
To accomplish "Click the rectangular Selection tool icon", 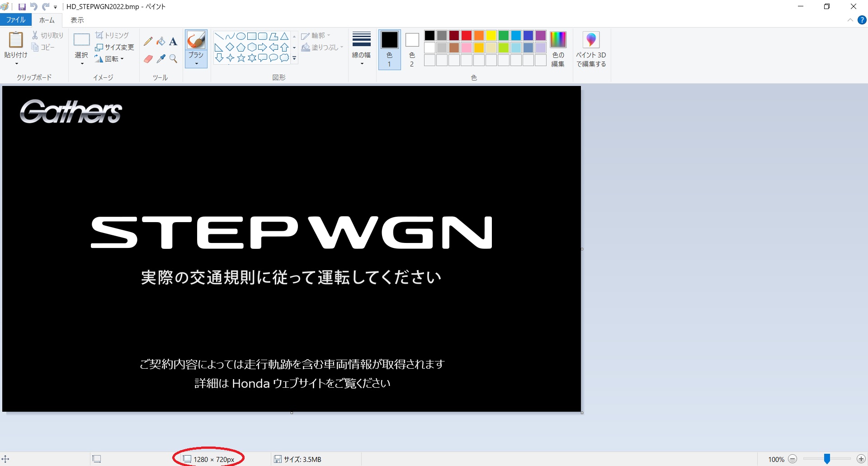I will (x=81, y=40).
